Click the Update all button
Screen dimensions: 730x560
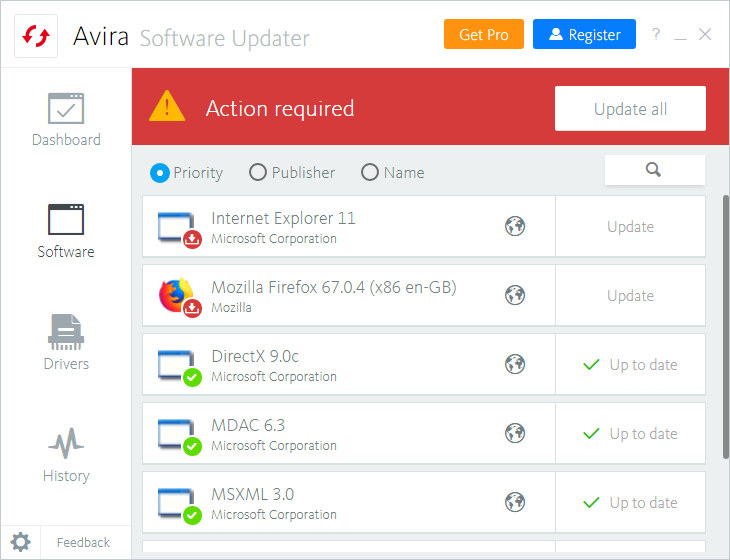tap(630, 109)
